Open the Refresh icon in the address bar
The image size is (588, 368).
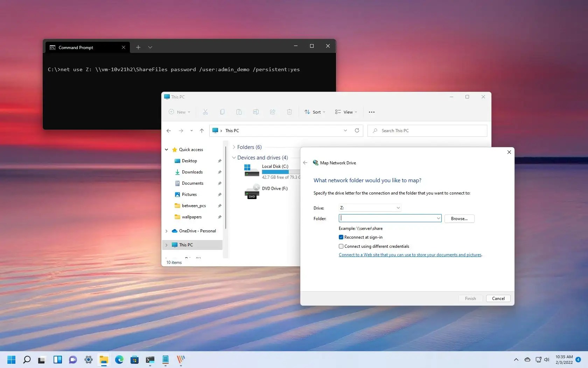pyautogui.click(x=357, y=130)
